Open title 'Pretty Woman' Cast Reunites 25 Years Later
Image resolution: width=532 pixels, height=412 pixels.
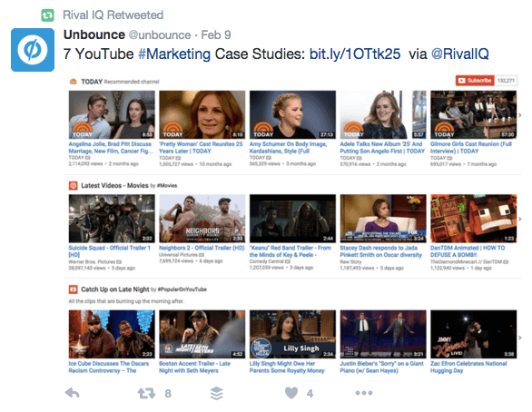[x=201, y=148]
